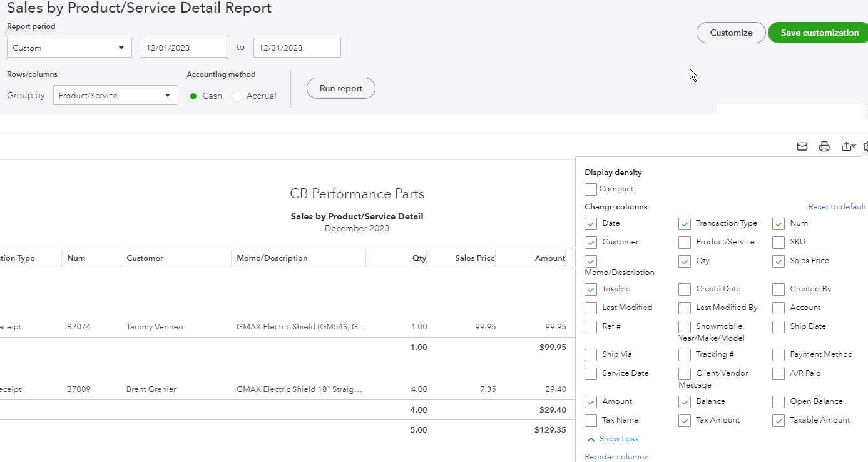
Task: Open the Group by Product/Service dropdown
Action: 115,94
